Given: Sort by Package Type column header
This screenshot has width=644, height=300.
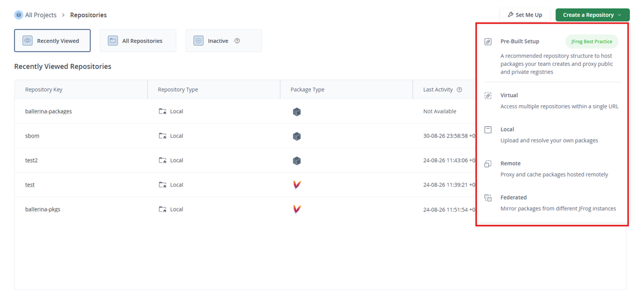Looking at the screenshot, I should tap(308, 90).
